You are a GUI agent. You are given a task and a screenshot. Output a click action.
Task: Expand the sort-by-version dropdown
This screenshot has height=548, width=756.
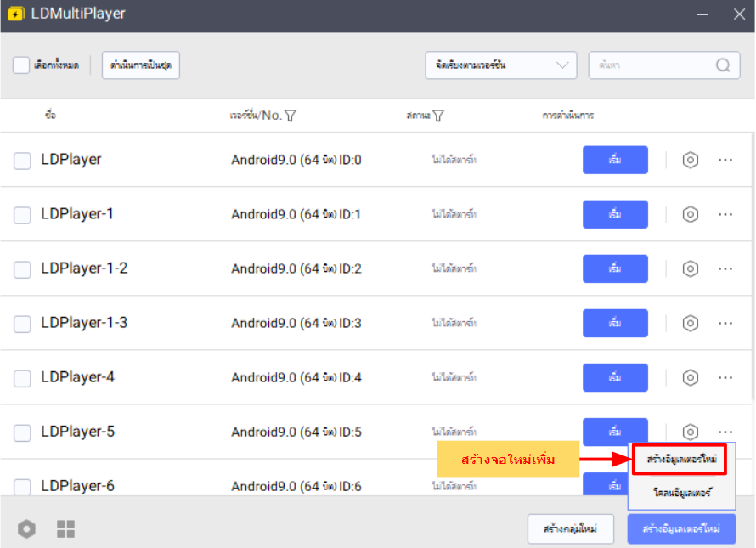point(501,65)
